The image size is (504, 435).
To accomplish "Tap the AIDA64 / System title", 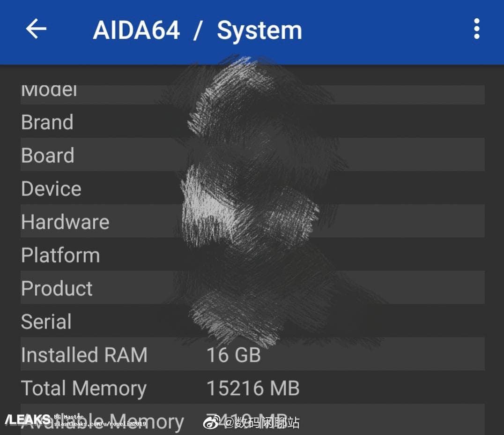I will (197, 30).
